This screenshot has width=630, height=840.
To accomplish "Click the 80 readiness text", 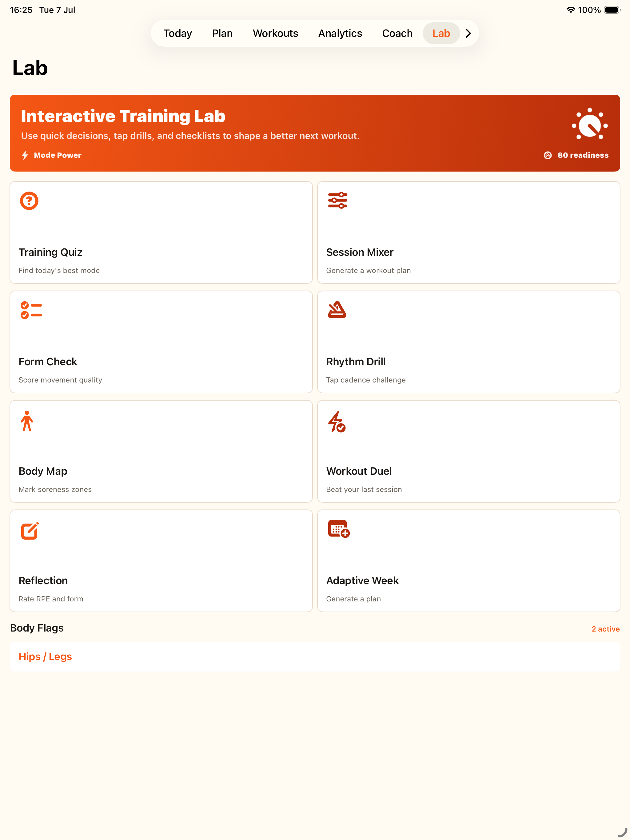I will pyautogui.click(x=583, y=155).
